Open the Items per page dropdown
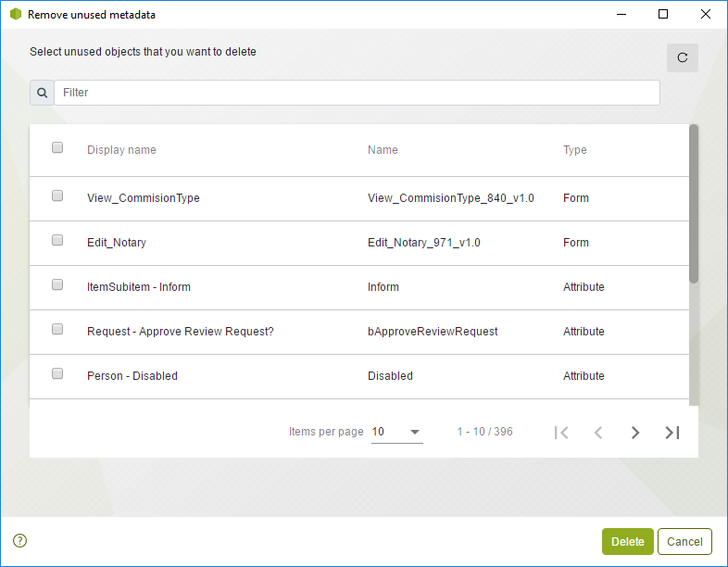 point(397,432)
